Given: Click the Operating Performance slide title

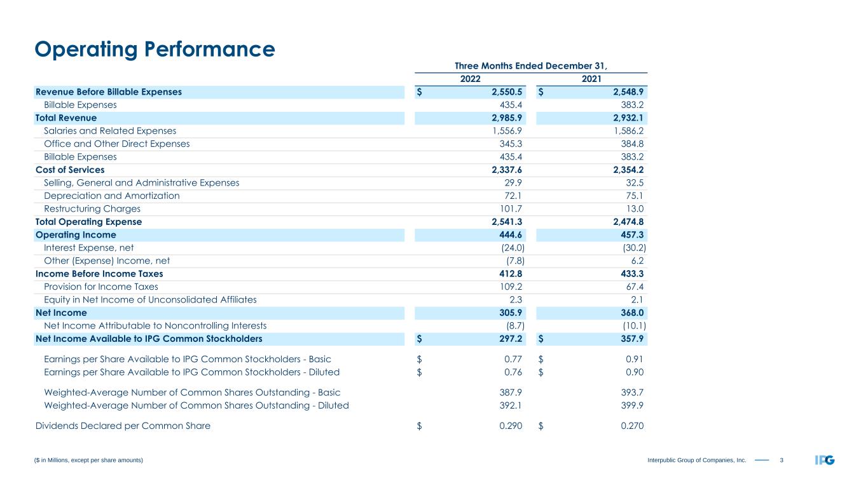Looking at the screenshot, I should tap(155, 49).
